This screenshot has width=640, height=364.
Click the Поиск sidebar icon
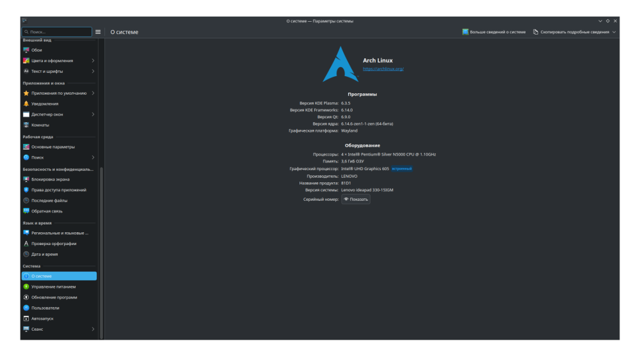26,157
